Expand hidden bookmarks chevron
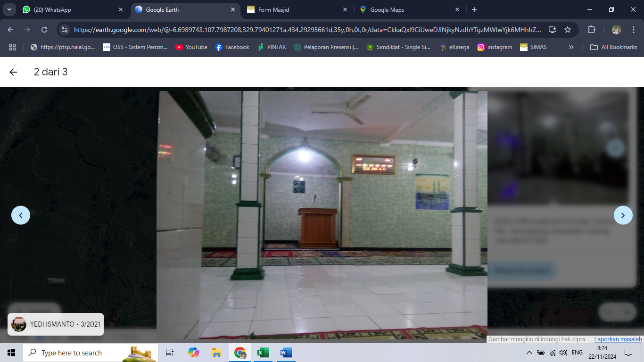The width and height of the screenshot is (644, 362). pyautogui.click(x=571, y=47)
